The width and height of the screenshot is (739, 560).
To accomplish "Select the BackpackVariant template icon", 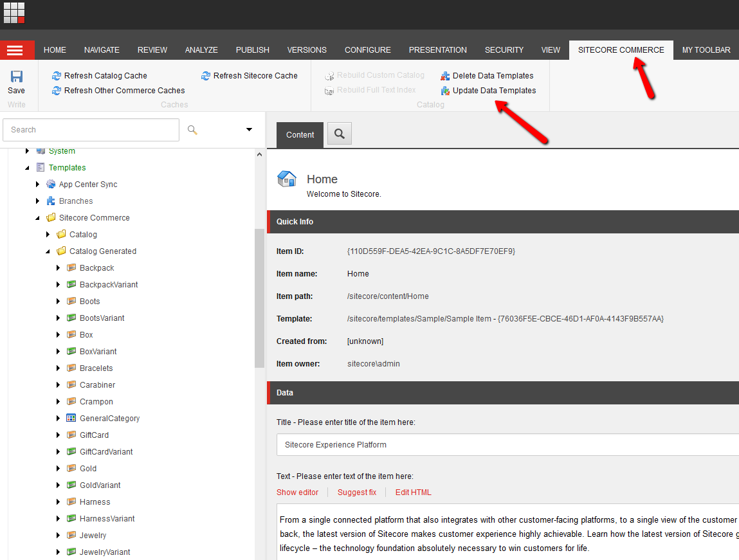I will point(71,284).
